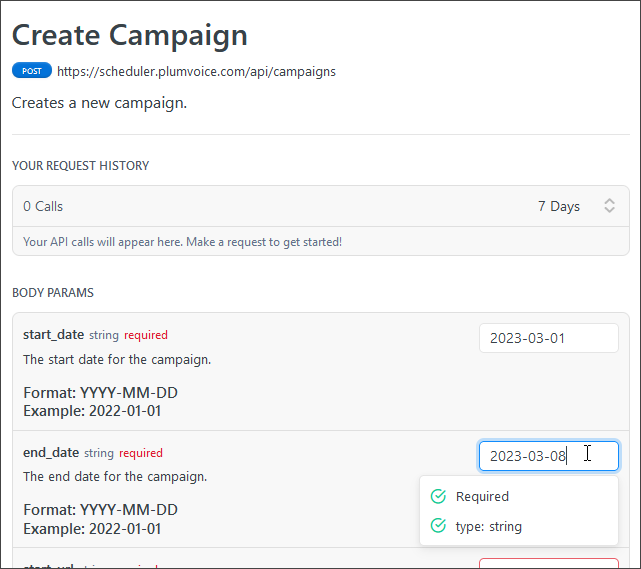Click 'Creates a new campaign.' description
This screenshot has width=641, height=569.
99,103
